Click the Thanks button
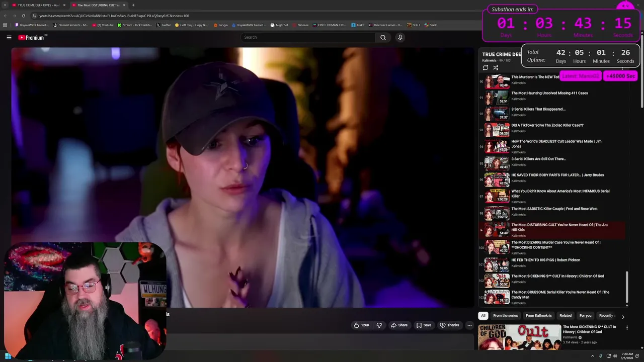The width and height of the screenshot is (644, 362). coord(449,325)
